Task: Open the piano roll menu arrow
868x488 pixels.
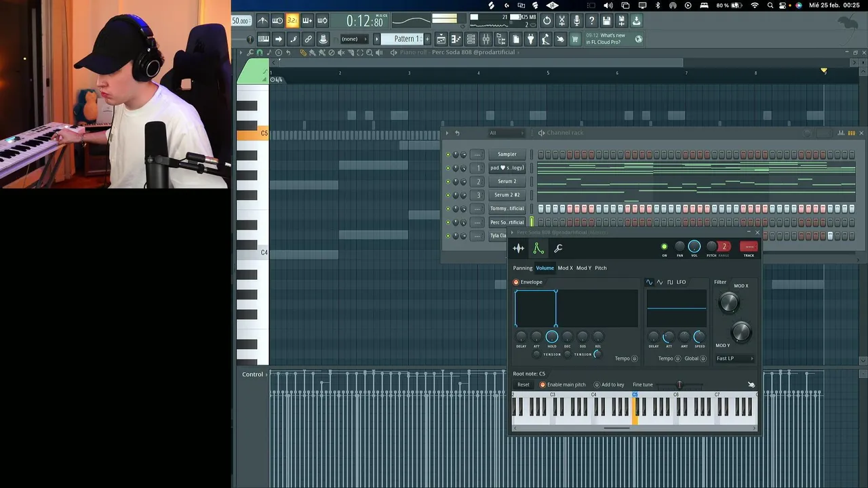Action: tap(241, 52)
